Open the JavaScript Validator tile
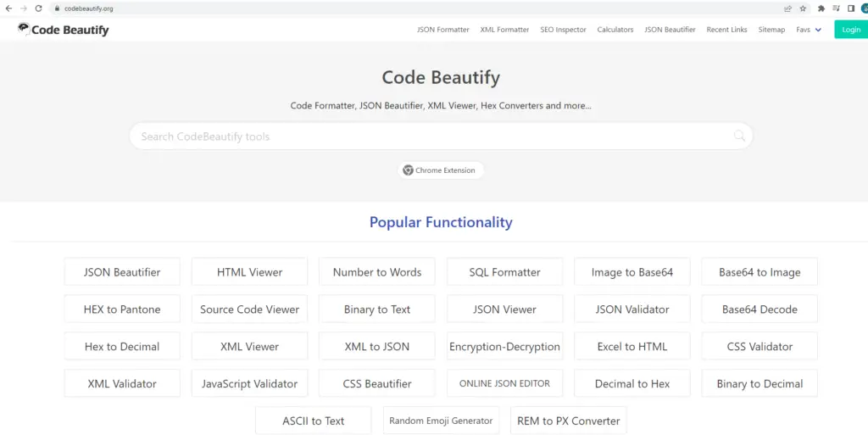This screenshot has width=868, height=435. 250,383
